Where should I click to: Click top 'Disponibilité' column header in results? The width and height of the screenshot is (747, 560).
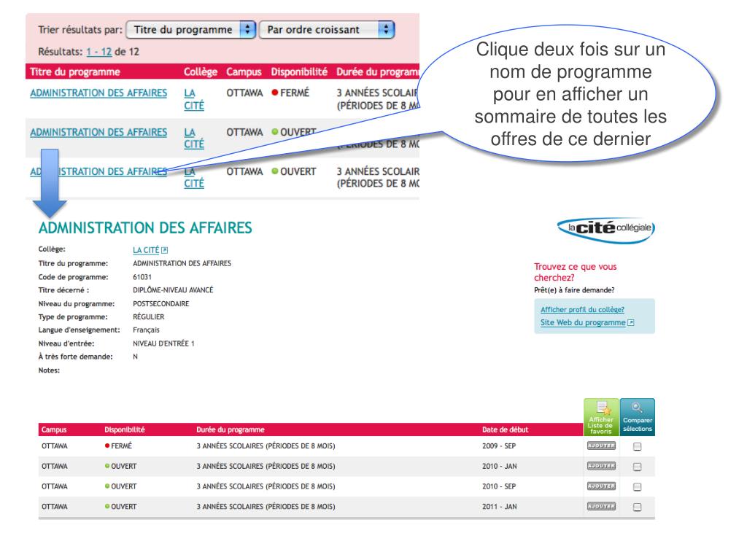(x=299, y=72)
